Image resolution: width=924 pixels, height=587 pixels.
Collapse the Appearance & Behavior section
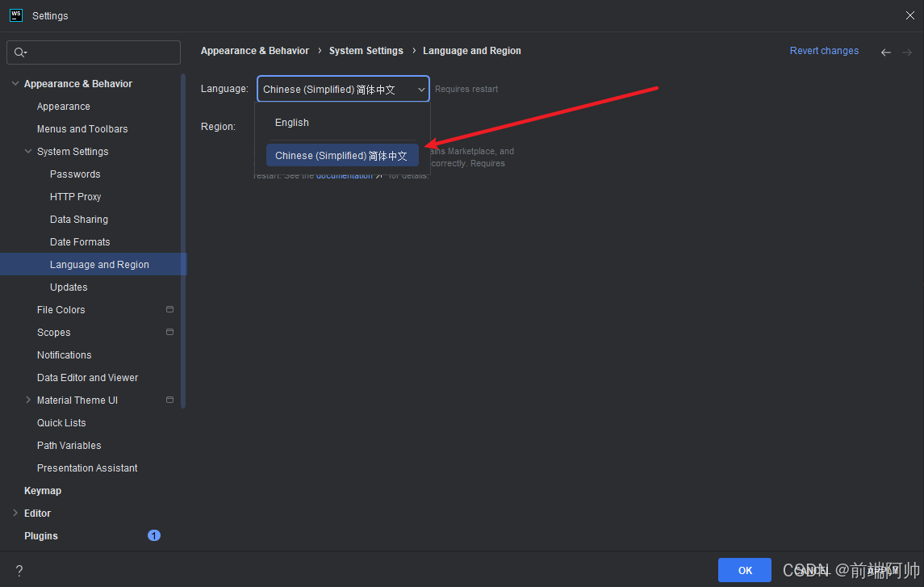coord(15,84)
